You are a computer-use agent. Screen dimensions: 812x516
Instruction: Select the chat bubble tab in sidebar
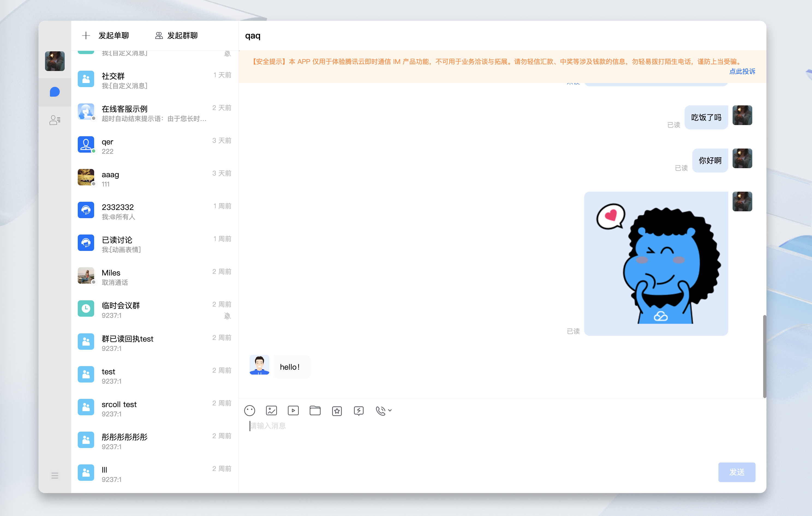[x=55, y=91]
